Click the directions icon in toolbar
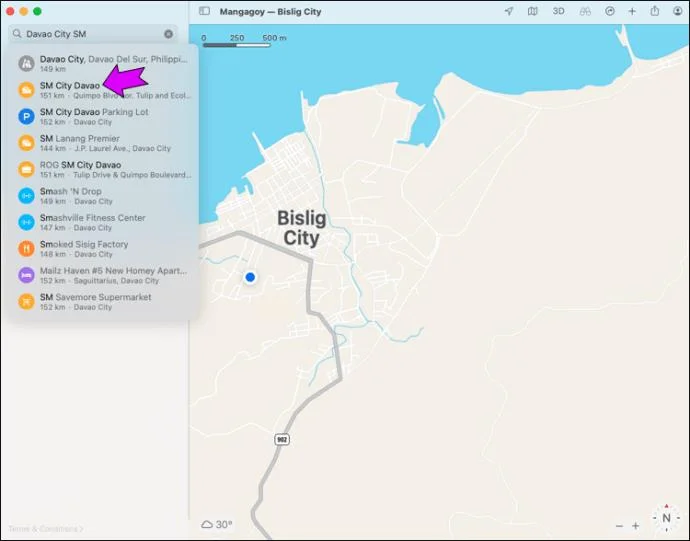The image size is (690, 541). 609,11
